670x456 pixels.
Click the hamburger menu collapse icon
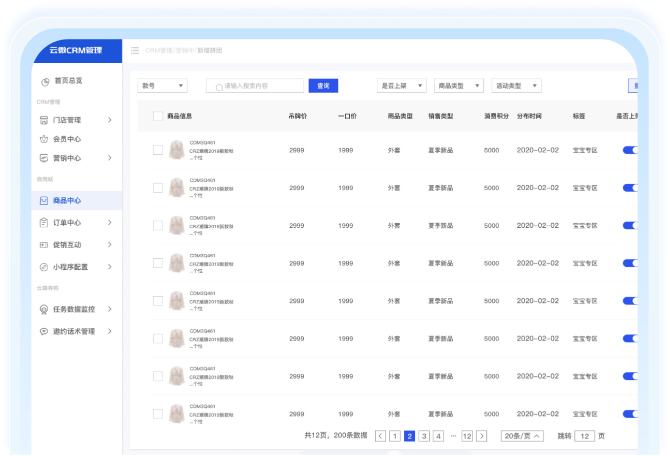click(135, 50)
